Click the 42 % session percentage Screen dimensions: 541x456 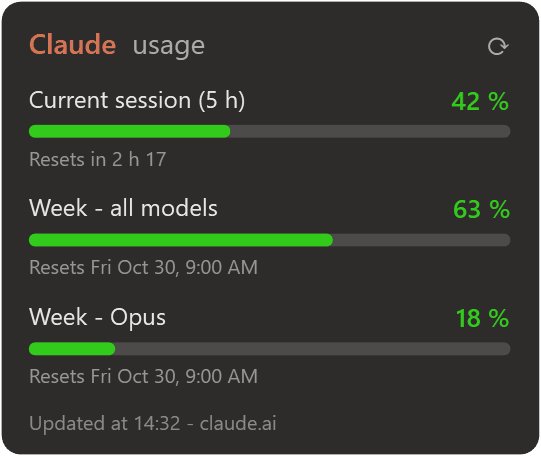pos(480,101)
